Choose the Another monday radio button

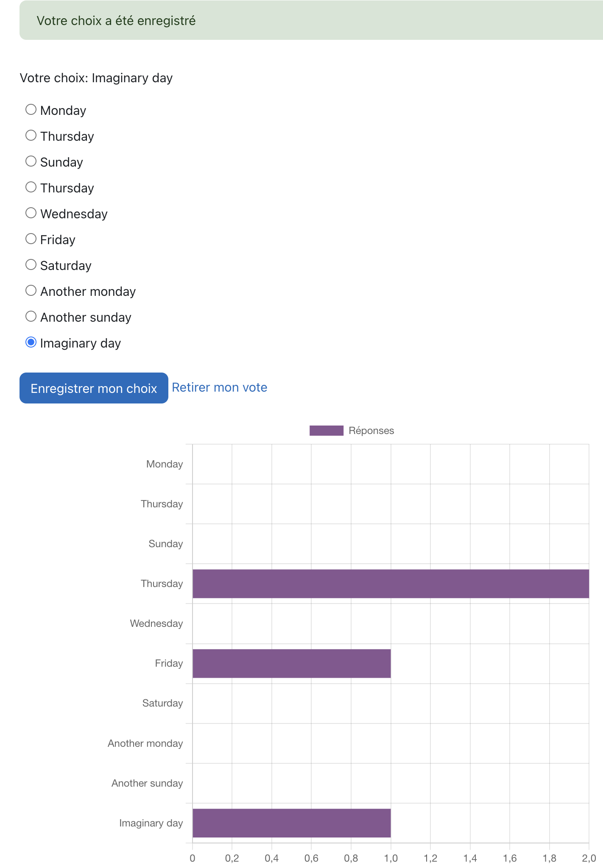31,291
